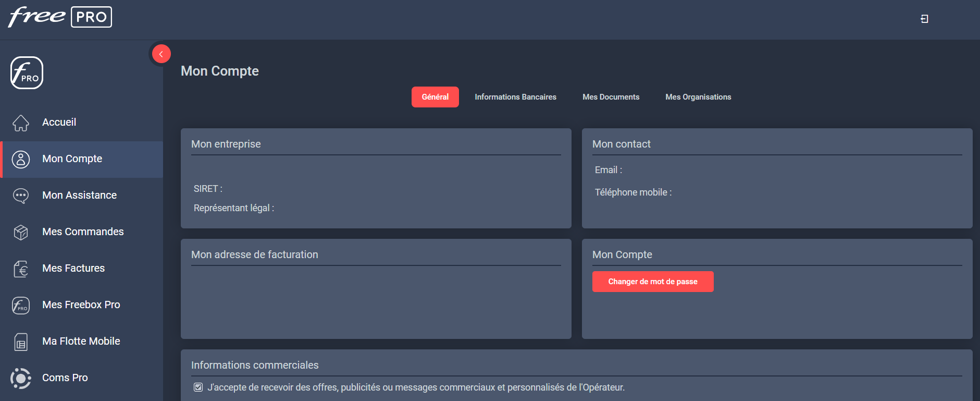Go to Mes Factures in the sidebar
Viewport: 980px width, 401px height.
tap(73, 269)
